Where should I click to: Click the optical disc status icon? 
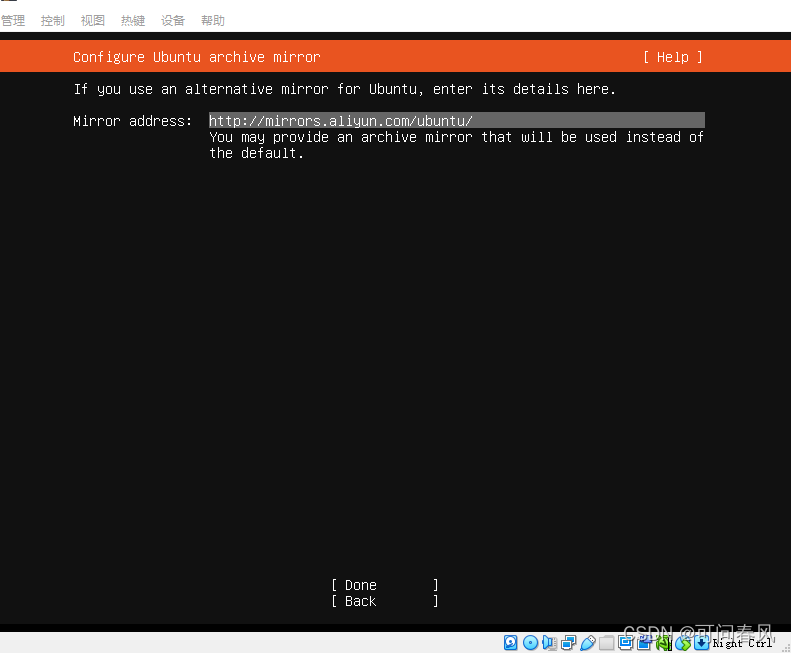pyautogui.click(x=530, y=642)
